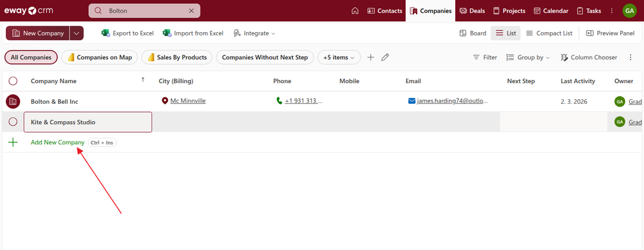Click the Owner column header

[624, 81]
